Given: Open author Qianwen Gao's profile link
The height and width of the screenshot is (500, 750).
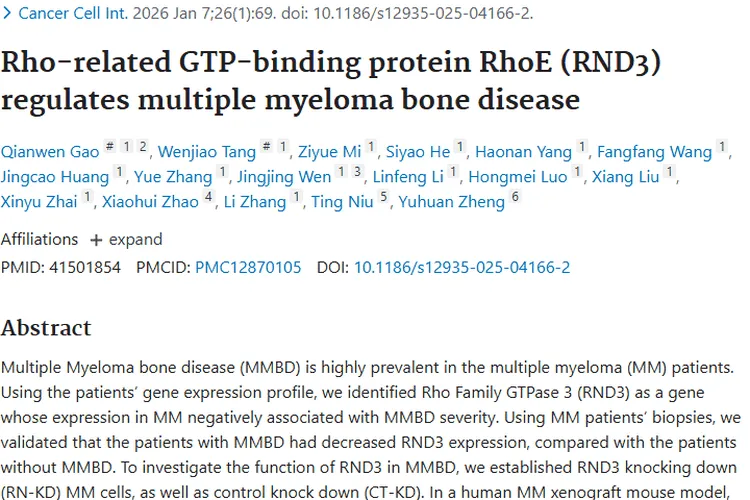Looking at the screenshot, I should click(x=50, y=152).
